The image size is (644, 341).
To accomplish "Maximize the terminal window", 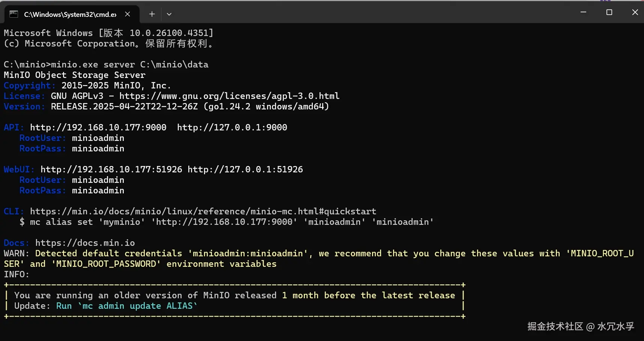I will [x=609, y=12].
